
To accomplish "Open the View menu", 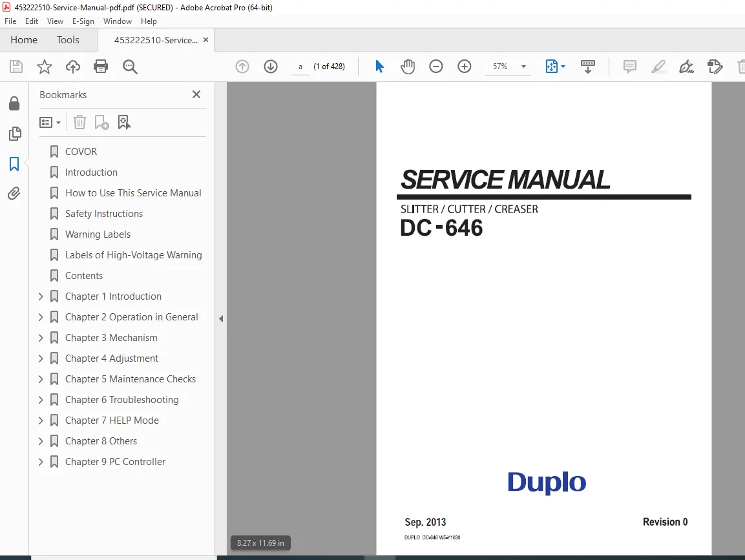I will coord(55,21).
